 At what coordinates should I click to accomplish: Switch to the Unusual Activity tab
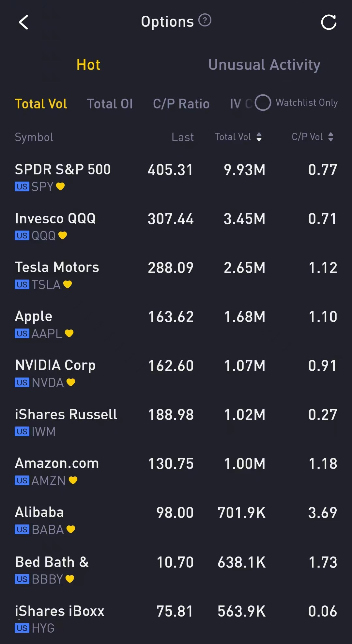(x=264, y=65)
